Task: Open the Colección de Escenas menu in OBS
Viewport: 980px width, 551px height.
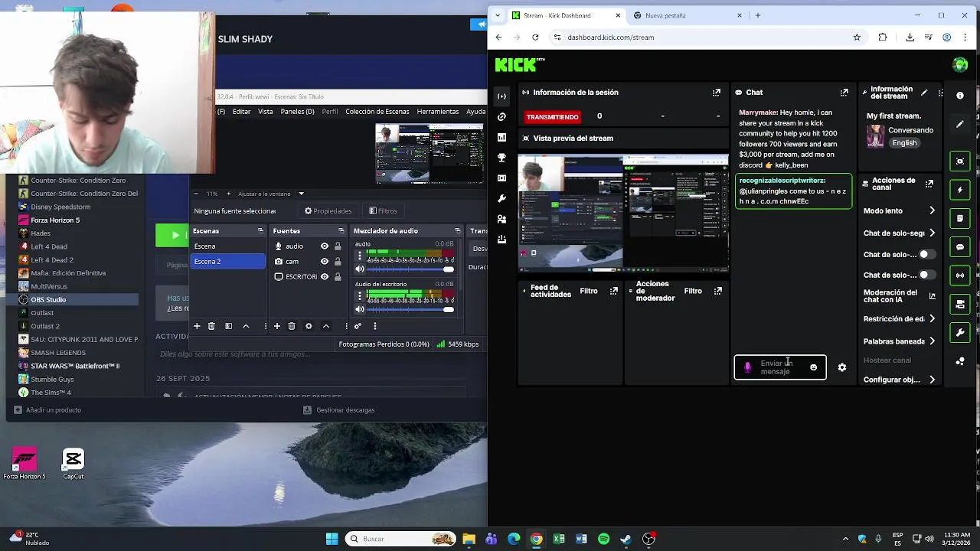Action: [377, 112]
